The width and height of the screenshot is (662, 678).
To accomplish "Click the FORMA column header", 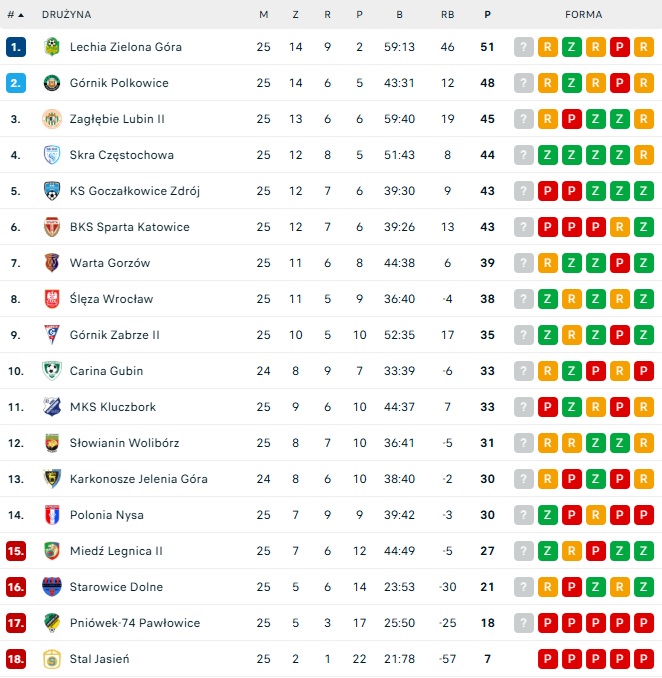I will point(583,15).
